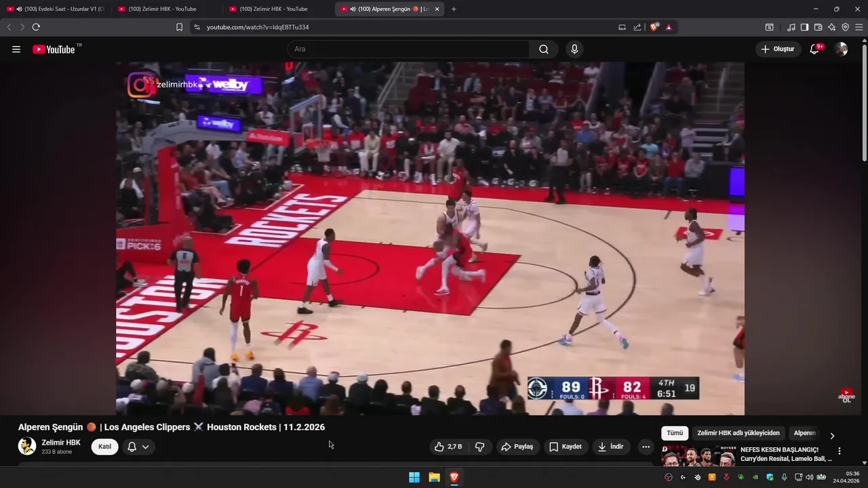Share the video via Paylaş

(x=517, y=447)
